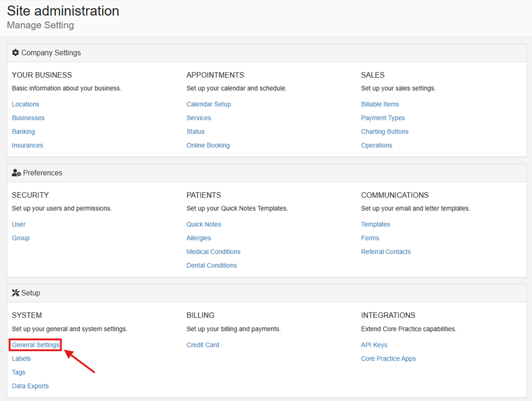Open the Medical Conditions link
Screen dimensions: 532x401
click(x=213, y=252)
